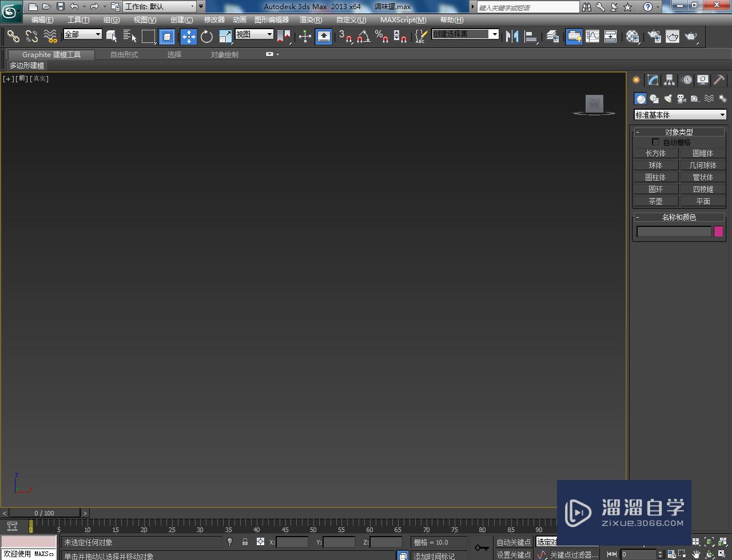The width and height of the screenshot is (732, 560).
Task: Open the Utilities hammer panel
Action: [719, 80]
